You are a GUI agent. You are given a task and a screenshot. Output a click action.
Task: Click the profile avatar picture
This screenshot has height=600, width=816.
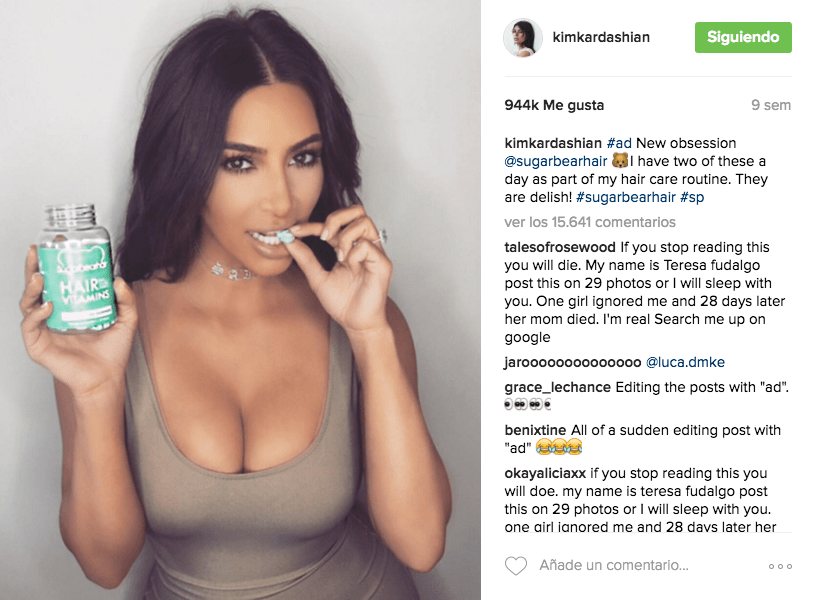pos(522,37)
